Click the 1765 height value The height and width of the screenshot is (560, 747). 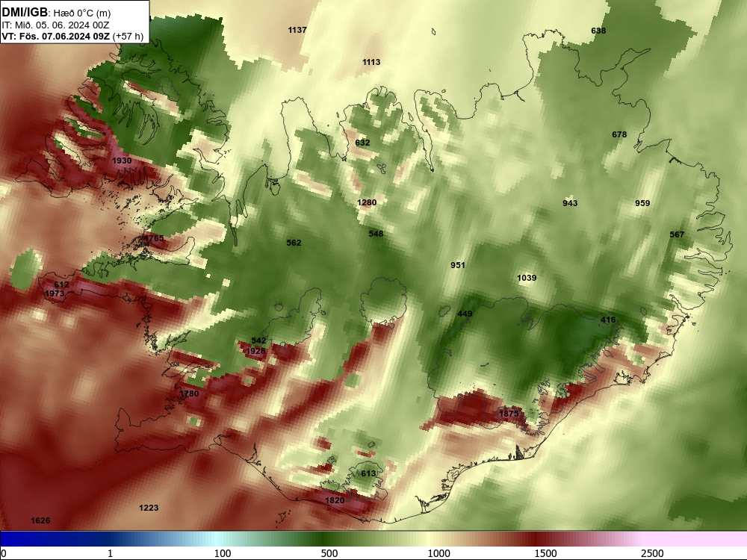[154, 238]
